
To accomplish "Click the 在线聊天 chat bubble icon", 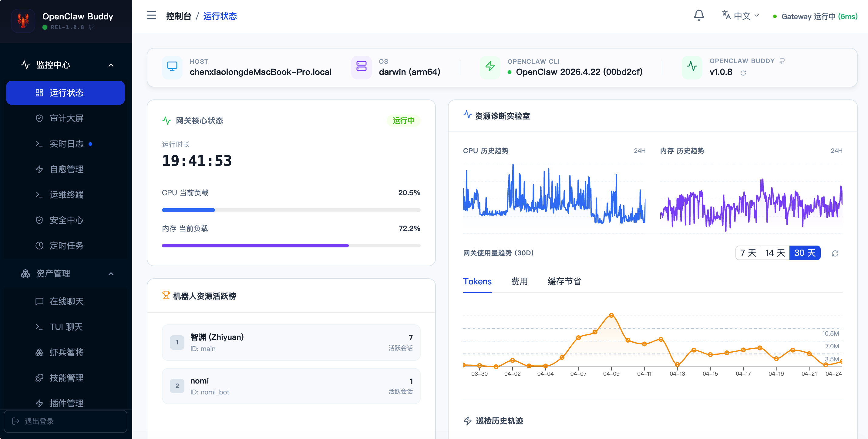I will (39, 301).
